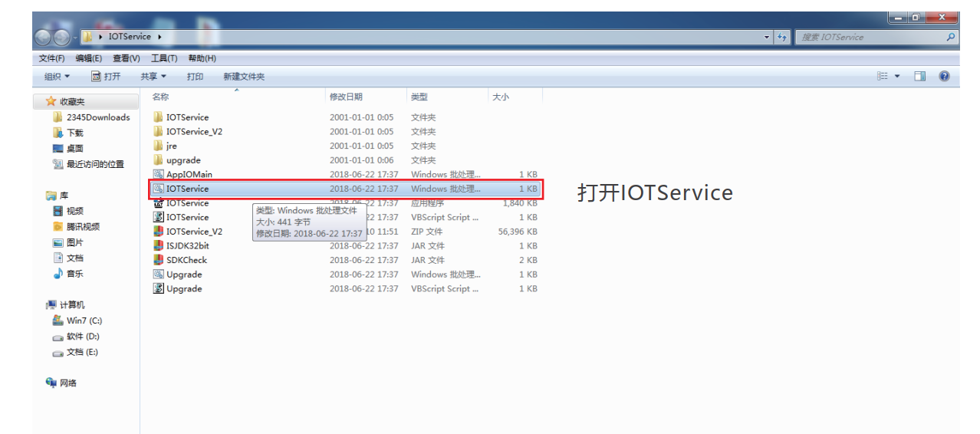
Task: Change view using the view mode icon
Action: (x=882, y=76)
